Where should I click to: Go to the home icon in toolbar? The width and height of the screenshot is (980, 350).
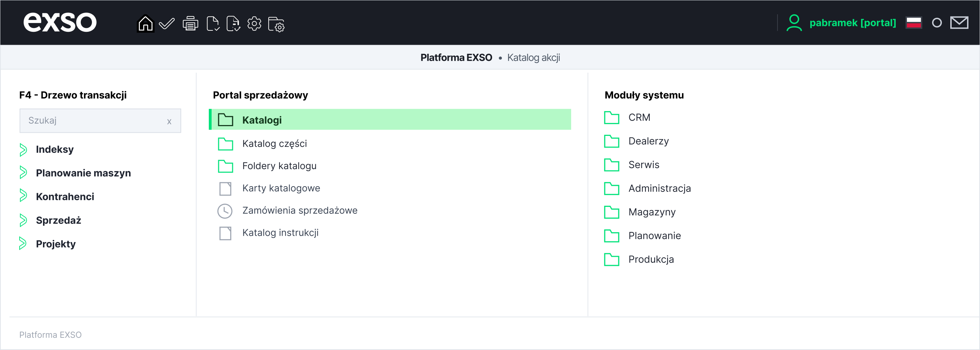[x=145, y=23]
